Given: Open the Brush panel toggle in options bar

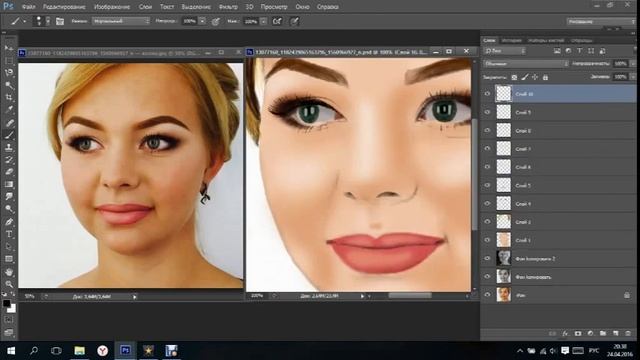Looking at the screenshot, I should (60, 21).
